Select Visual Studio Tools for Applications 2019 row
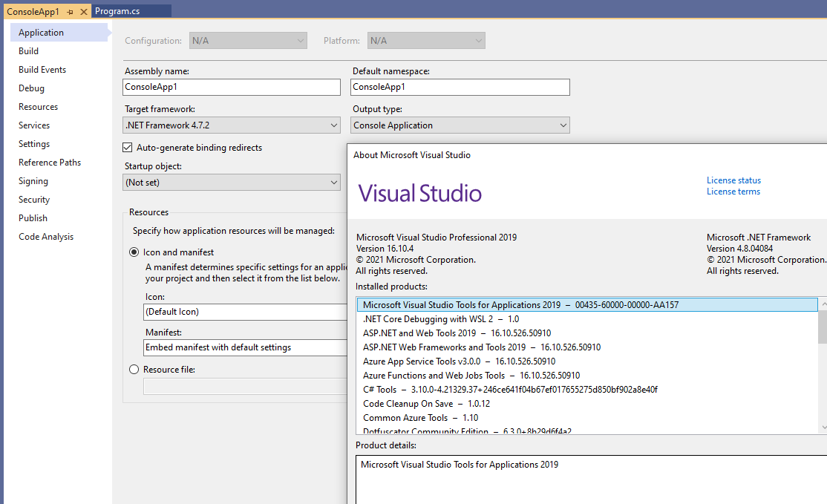 (587, 305)
